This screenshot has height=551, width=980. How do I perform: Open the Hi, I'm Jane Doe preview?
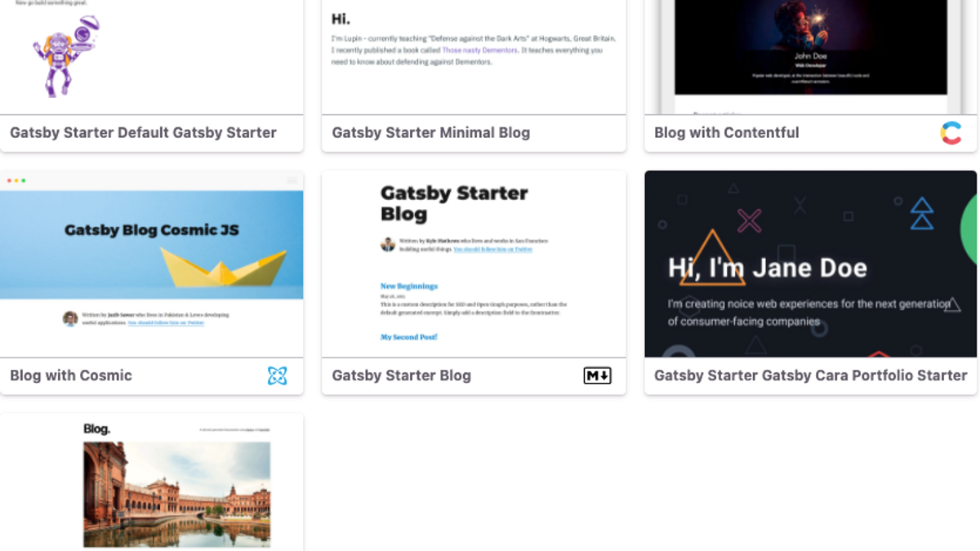[811, 264]
